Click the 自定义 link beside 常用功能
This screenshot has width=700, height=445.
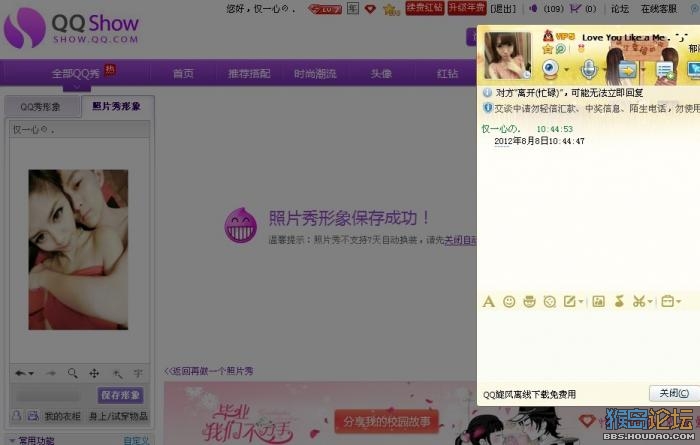click(x=136, y=441)
